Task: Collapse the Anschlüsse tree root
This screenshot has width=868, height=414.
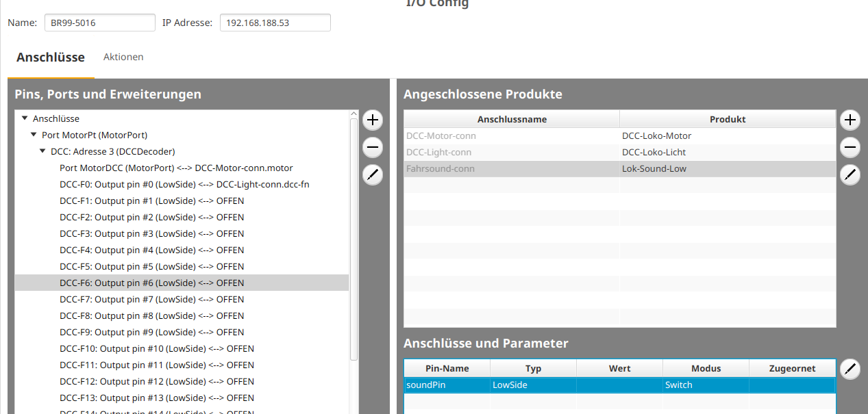Action: [x=24, y=118]
